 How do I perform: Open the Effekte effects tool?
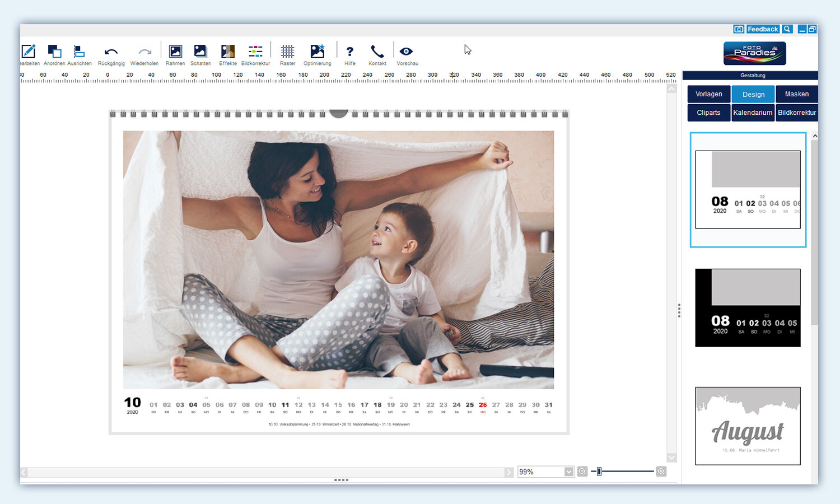[227, 53]
